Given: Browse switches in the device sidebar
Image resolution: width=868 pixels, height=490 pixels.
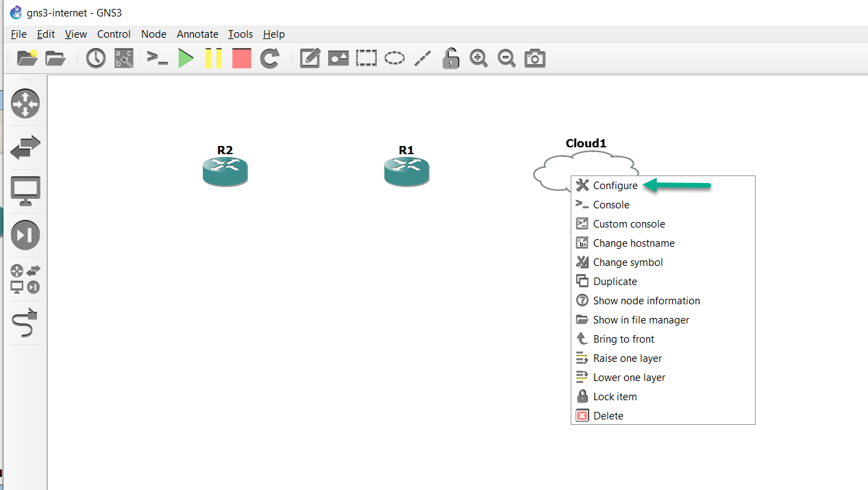Looking at the screenshot, I should coord(25,147).
